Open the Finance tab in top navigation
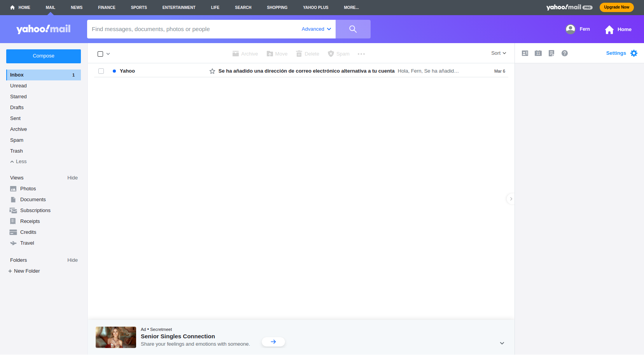 107,7
